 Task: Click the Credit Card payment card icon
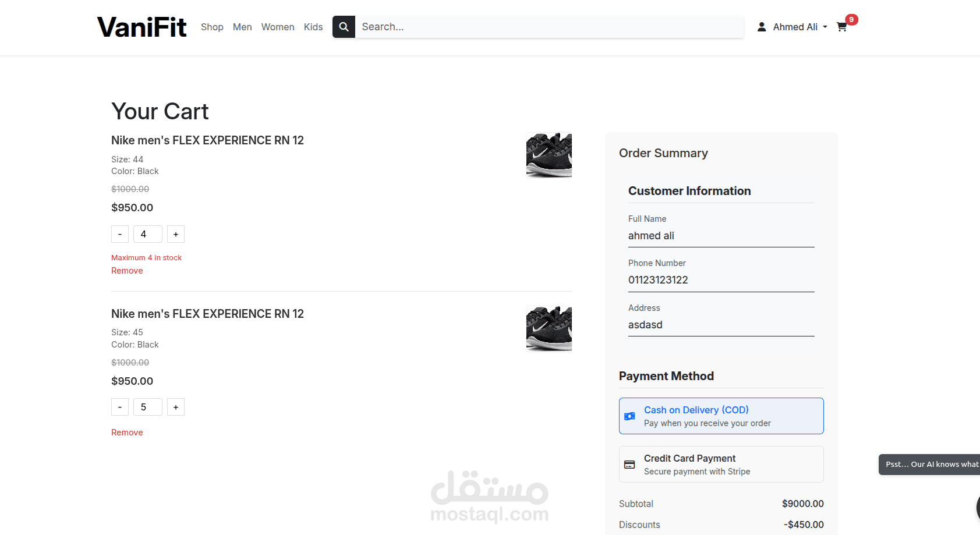629,465
